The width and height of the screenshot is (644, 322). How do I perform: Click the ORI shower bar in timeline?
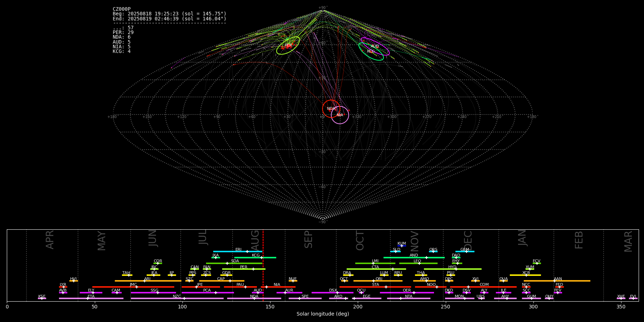click(x=378, y=281)
